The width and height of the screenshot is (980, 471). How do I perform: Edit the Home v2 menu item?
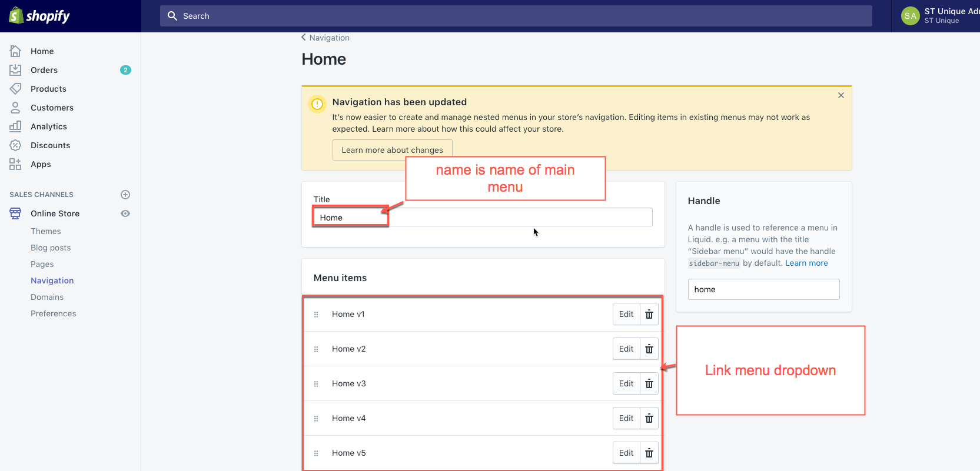[x=626, y=349]
